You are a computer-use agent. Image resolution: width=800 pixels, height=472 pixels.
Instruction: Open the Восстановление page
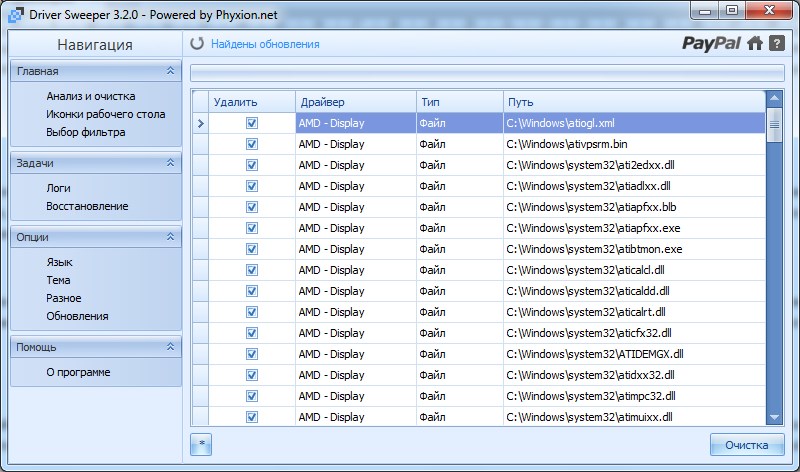click(87, 206)
